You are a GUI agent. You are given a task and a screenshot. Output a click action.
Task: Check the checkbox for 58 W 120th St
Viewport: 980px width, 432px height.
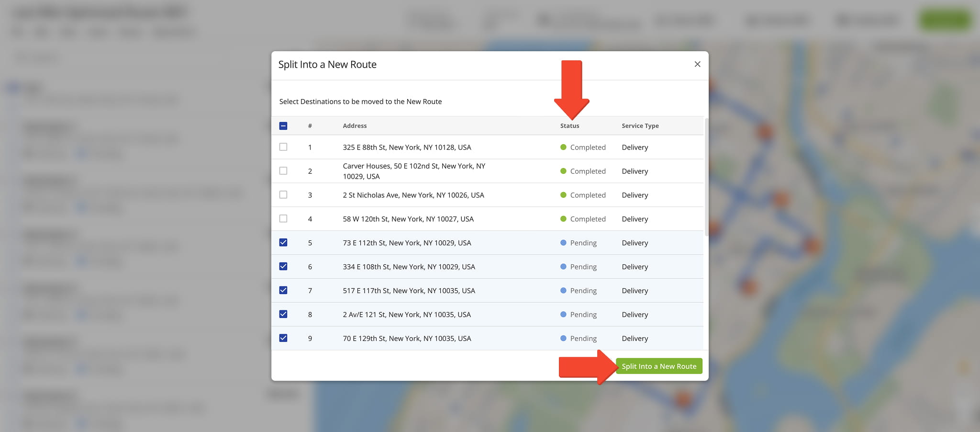(x=284, y=219)
